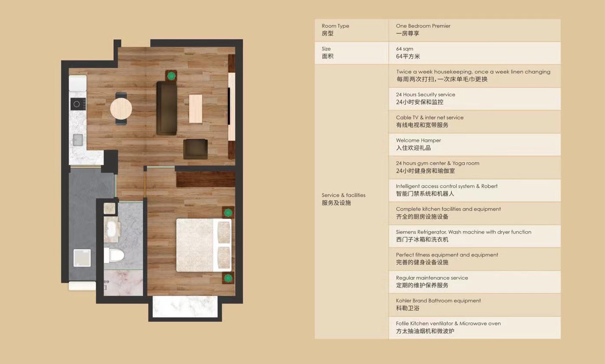Image resolution: width=605 pixels, height=364 pixels.
Task: Click the 'Cable TV & inter net service' row
Action: [x=474, y=121]
